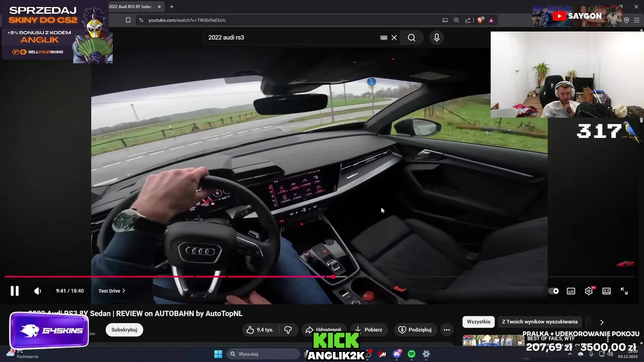Open the Steam-like gear app on taskbar

426,354
